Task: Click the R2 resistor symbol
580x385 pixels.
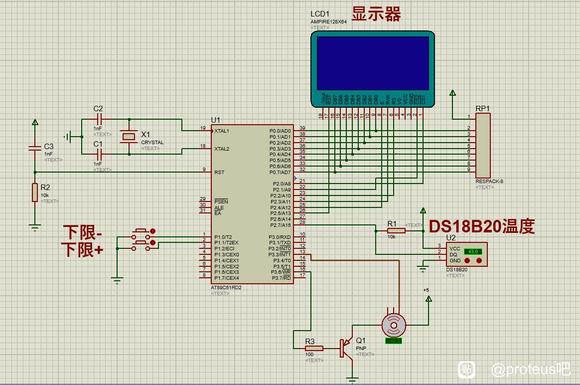Action: tap(35, 192)
